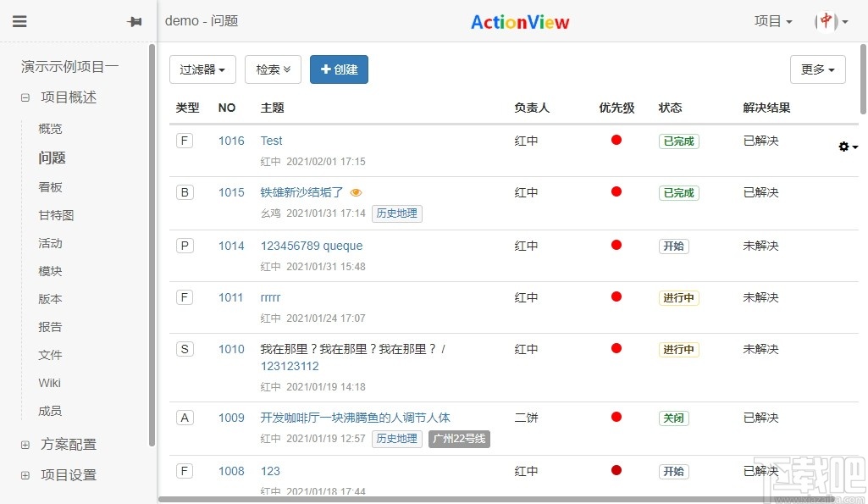Click the S type icon of issue 1010
The image size is (868, 504).
(185, 348)
